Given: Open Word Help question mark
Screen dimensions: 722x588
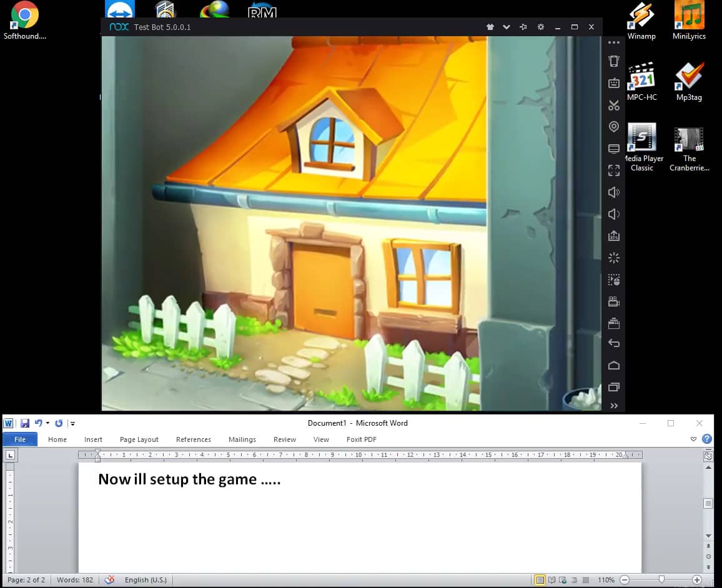Looking at the screenshot, I should tap(707, 439).
